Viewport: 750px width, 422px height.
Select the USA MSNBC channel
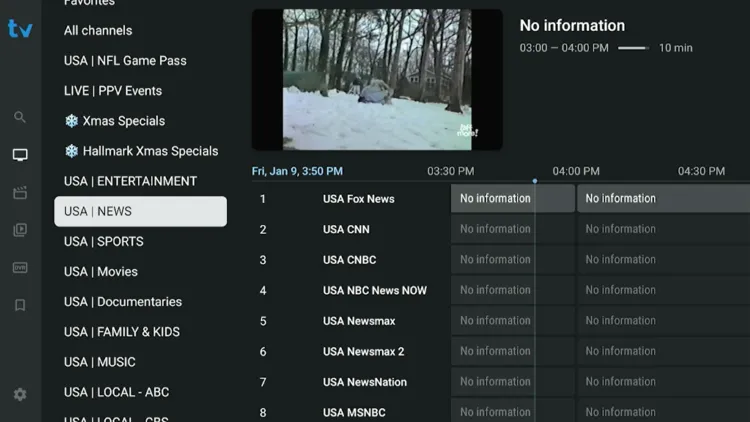click(354, 412)
